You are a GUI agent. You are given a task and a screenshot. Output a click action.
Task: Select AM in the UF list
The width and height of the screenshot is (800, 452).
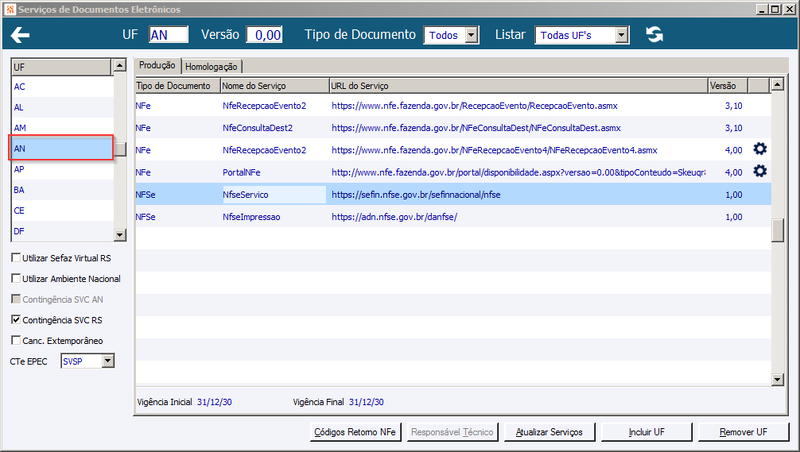pos(62,128)
